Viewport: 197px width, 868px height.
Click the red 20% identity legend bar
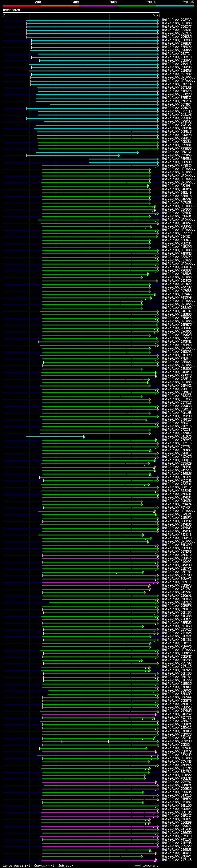point(22,6)
